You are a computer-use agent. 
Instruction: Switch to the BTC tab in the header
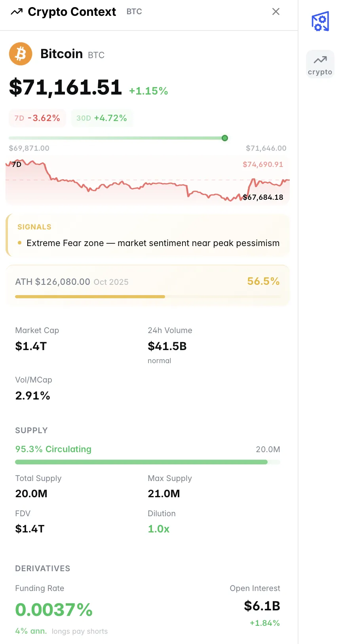pyautogui.click(x=134, y=11)
